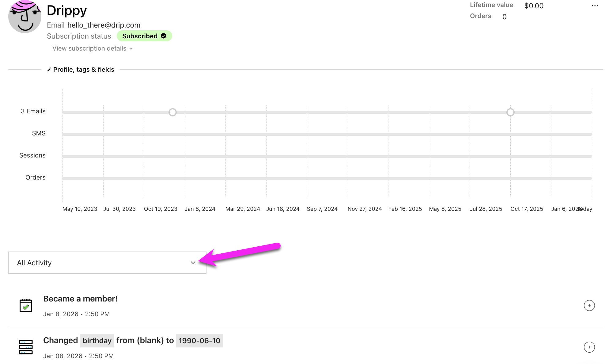Click the SMS timeline track bar
Image resolution: width=609 pixels, height=364 pixels.
pyautogui.click(x=327, y=134)
